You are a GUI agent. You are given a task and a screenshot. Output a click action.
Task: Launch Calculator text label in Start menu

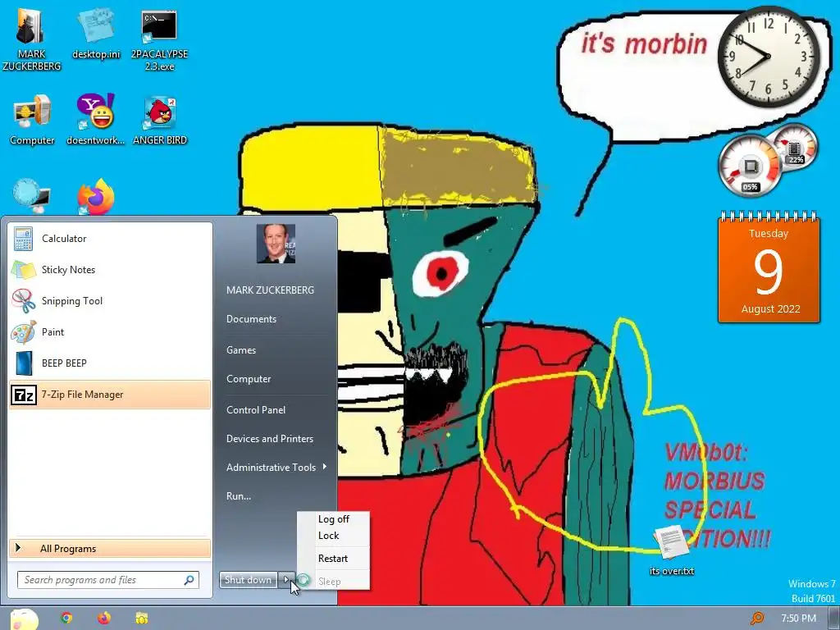click(64, 239)
